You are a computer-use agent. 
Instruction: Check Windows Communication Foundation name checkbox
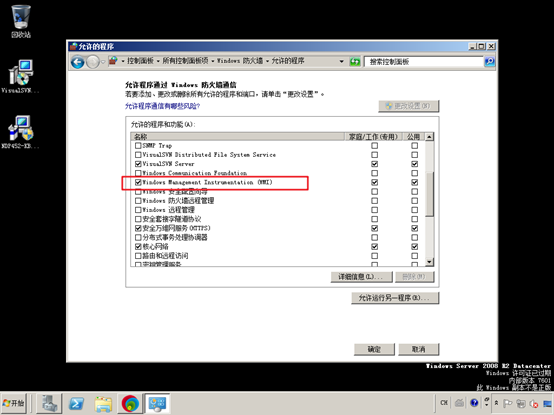click(138, 173)
